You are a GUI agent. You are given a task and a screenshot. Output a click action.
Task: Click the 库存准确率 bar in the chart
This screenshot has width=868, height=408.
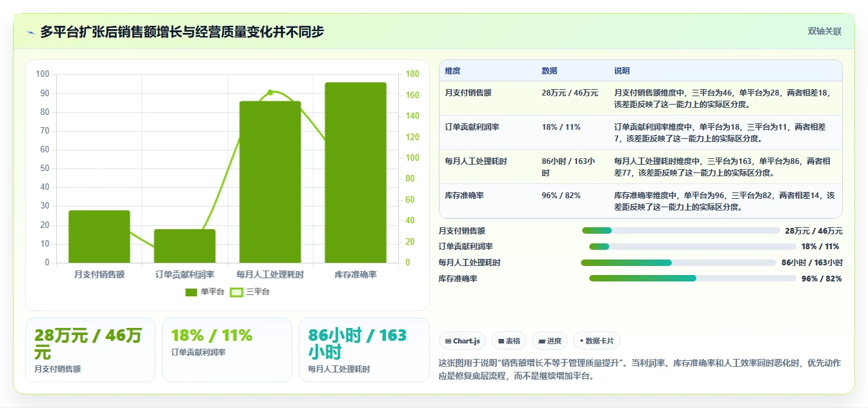(356, 172)
